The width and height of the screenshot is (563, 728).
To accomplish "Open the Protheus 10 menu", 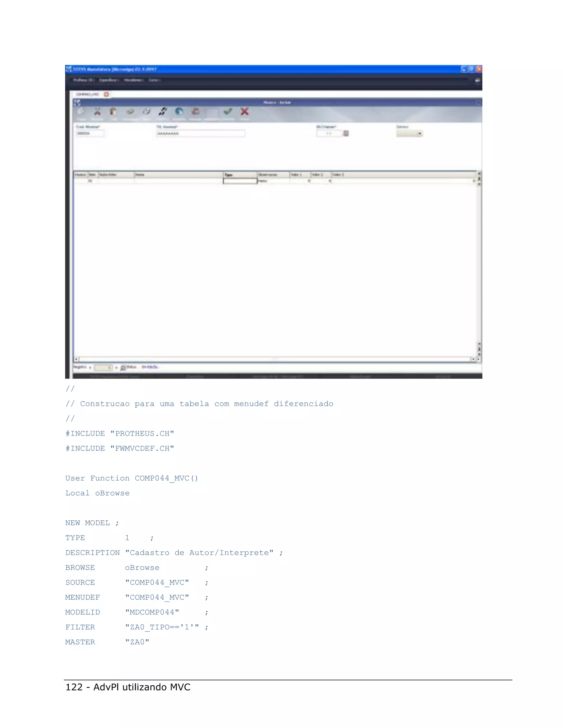I will coord(84,80).
